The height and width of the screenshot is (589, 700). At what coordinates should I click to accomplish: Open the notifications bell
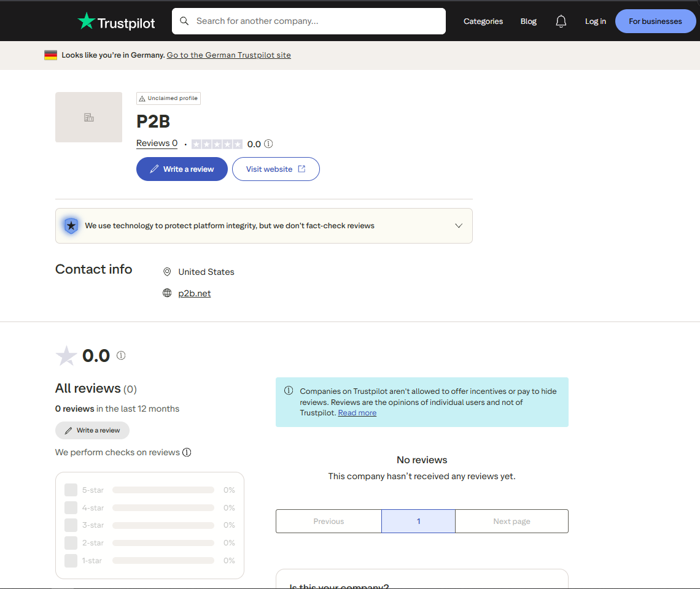coord(561,21)
